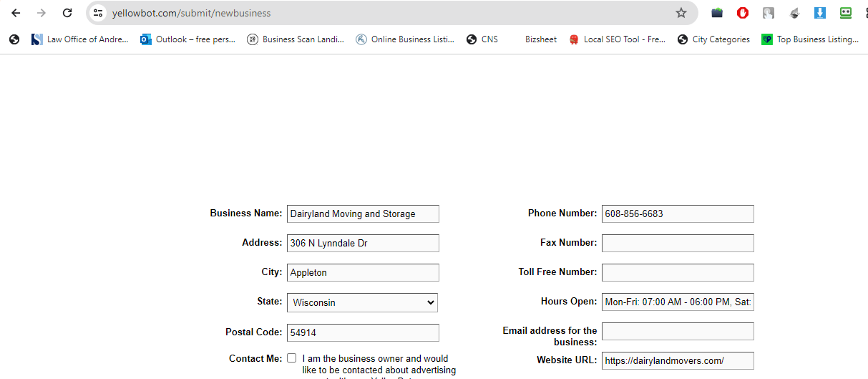This screenshot has width=868, height=379.
Task: Open Top Business Listing... bookmark
Action: click(810, 39)
